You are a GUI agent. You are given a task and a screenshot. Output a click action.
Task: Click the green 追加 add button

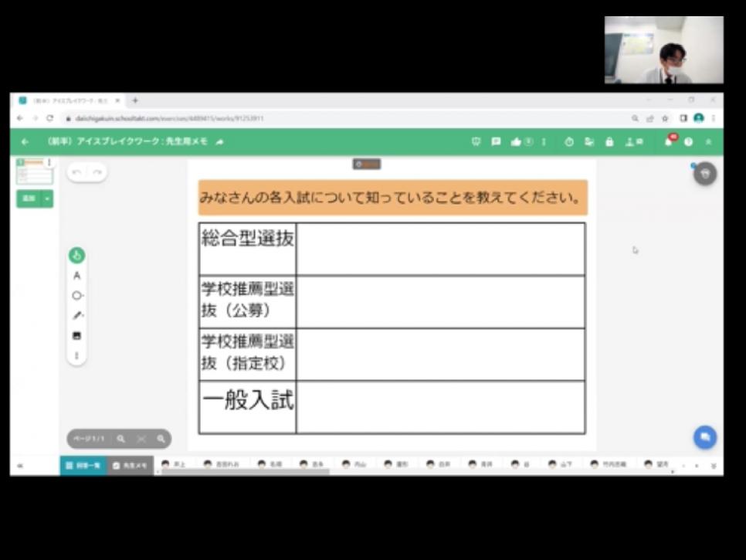(x=29, y=199)
